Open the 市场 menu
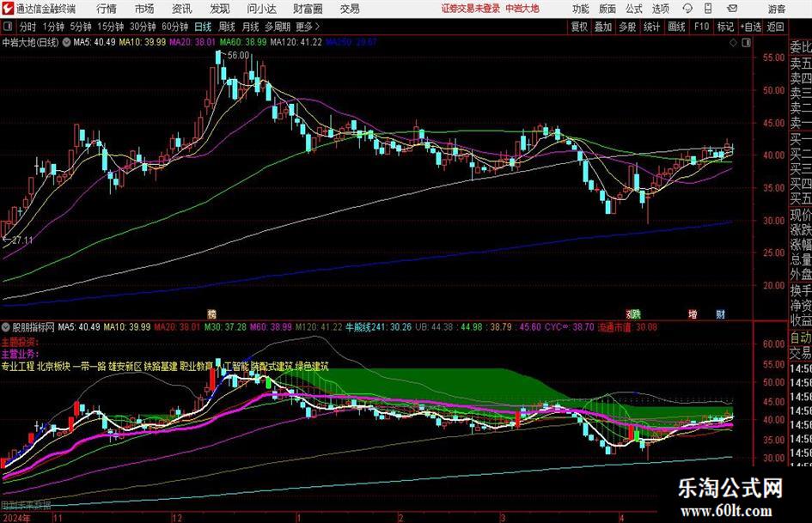Image resolution: width=812 pixels, height=523 pixels. [144, 9]
